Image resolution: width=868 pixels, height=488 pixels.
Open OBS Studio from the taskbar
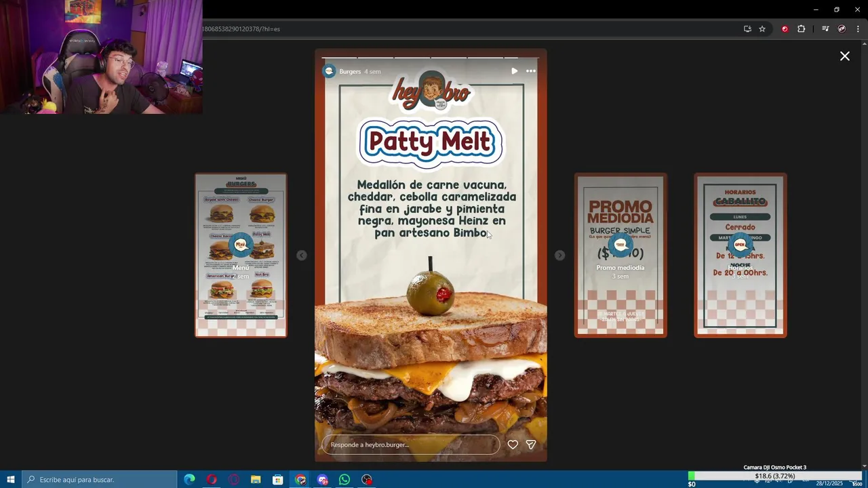pyautogui.click(x=367, y=480)
